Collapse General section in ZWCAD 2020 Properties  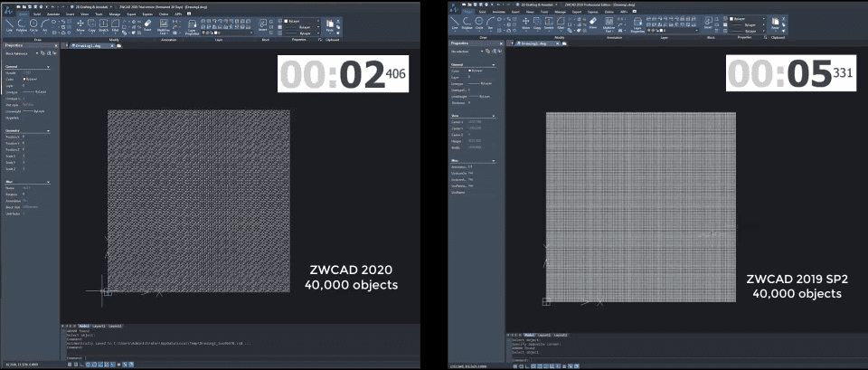[49, 66]
